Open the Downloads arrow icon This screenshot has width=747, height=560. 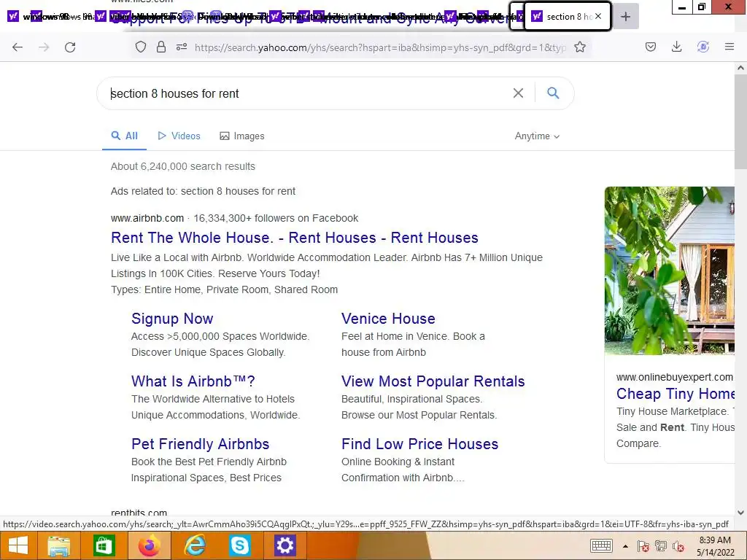pos(676,47)
